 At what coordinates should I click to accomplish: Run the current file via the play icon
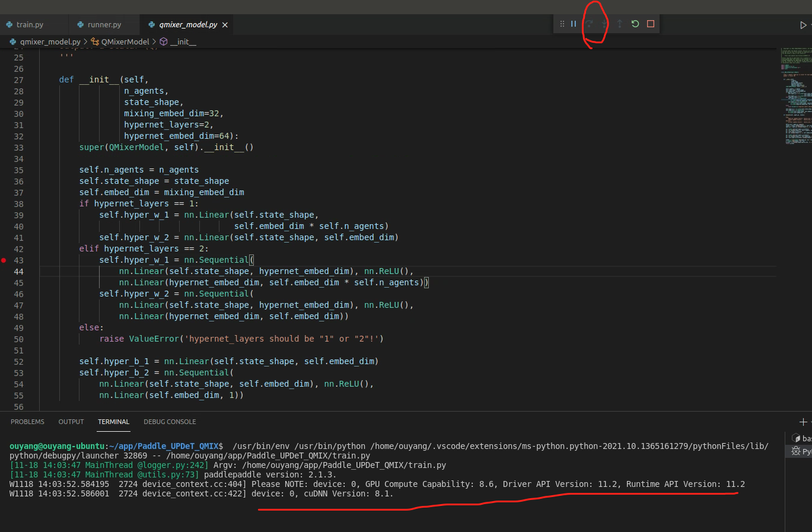tap(805, 24)
